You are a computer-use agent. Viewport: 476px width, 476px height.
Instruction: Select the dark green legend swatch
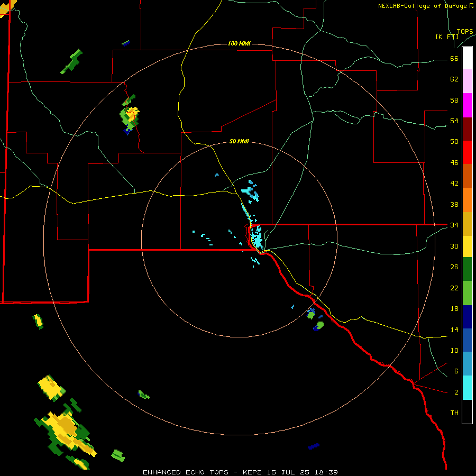point(467,269)
